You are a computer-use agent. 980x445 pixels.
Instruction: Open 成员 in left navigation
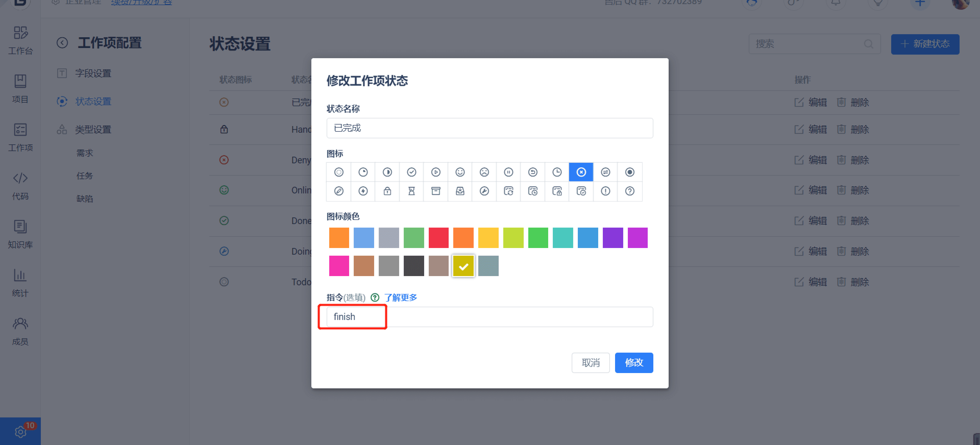pyautogui.click(x=20, y=331)
